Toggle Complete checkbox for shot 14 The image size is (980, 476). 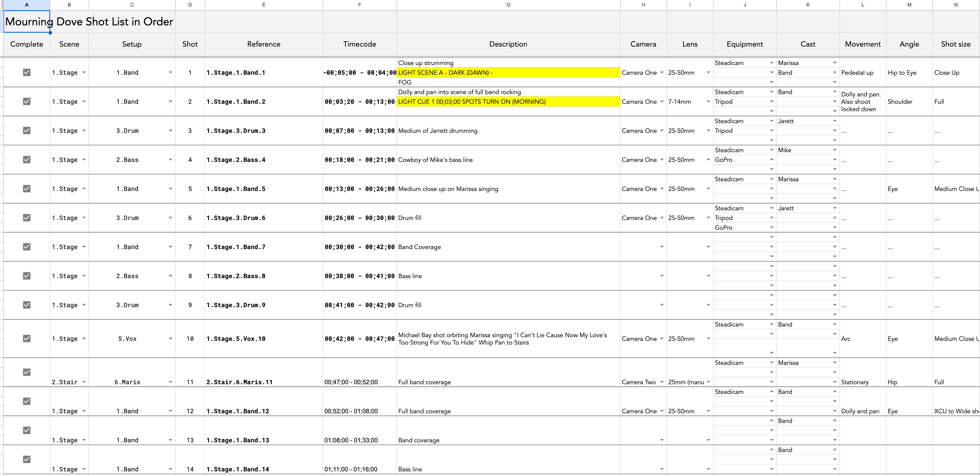click(27, 459)
